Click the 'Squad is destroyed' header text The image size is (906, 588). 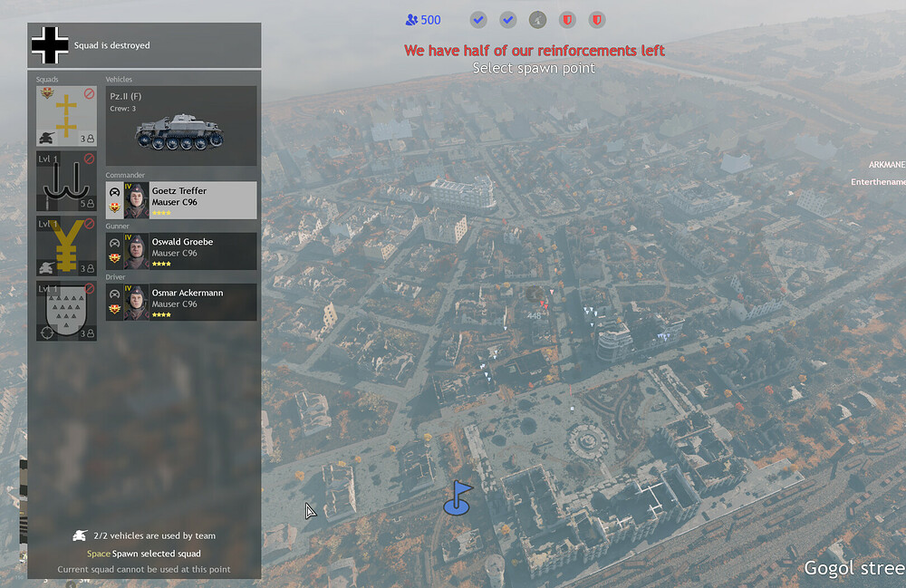[x=111, y=45]
